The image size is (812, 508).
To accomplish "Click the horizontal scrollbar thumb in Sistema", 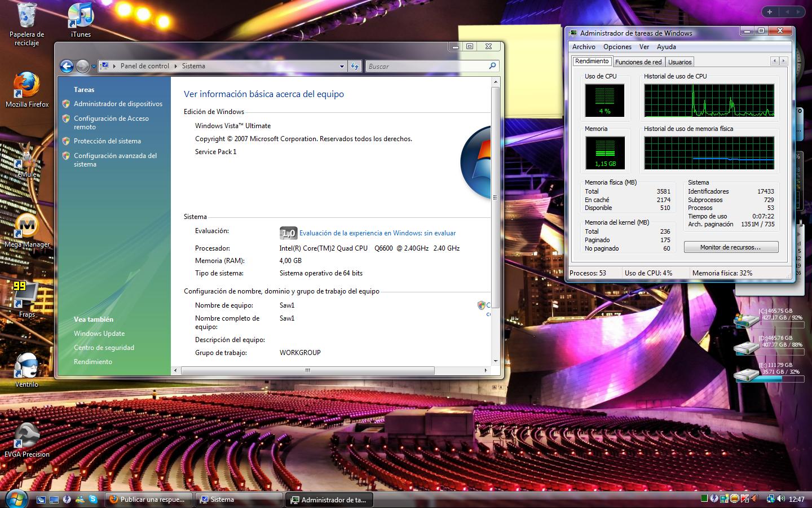I will tap(307, 370).
